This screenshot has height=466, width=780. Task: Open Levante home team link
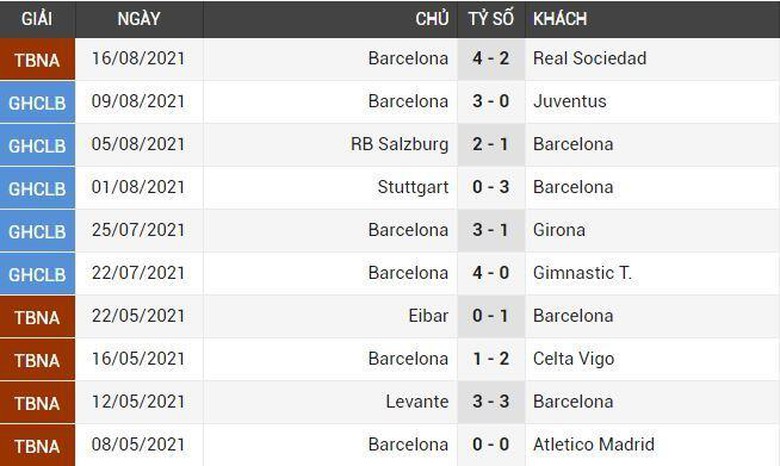click(417, 402)
